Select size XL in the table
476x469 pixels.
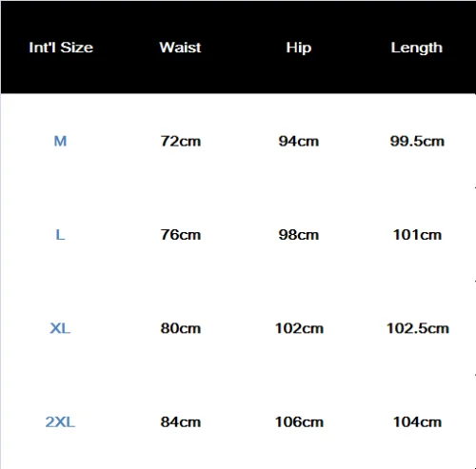point(60,328)
